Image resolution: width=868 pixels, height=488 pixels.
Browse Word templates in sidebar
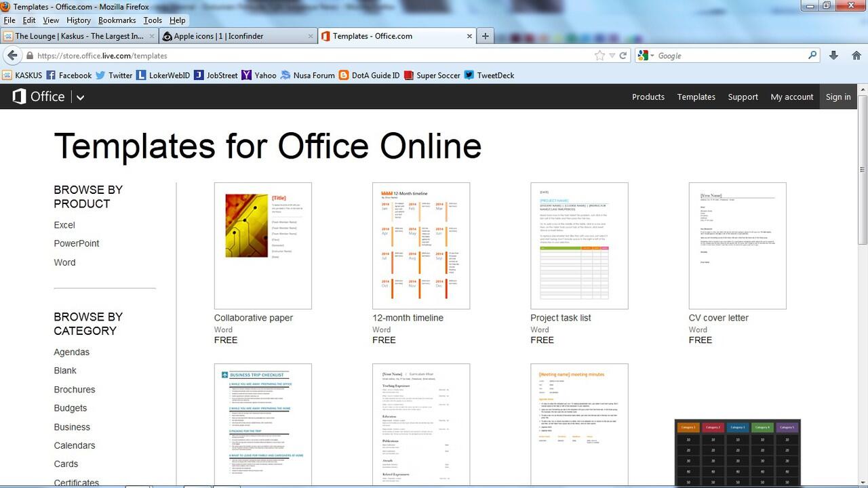[65, 262]
